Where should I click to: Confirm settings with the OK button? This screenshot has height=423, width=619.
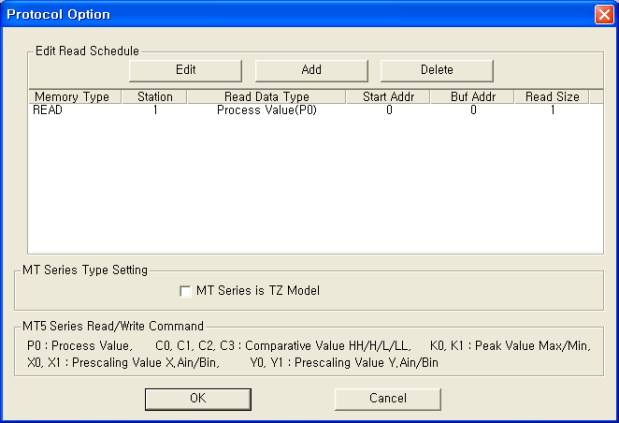198,398
